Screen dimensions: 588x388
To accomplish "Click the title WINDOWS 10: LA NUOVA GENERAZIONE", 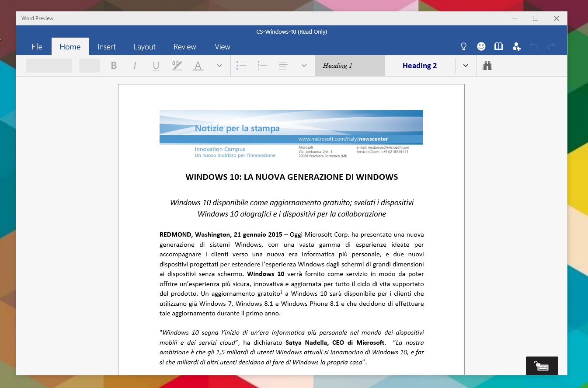I will [x=292, y=177].
